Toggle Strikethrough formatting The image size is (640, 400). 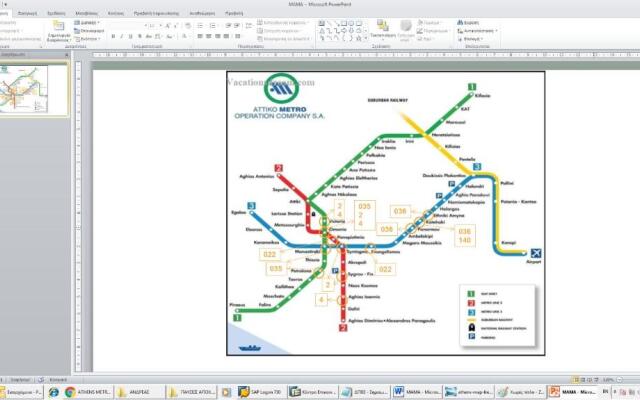[149, 36]
